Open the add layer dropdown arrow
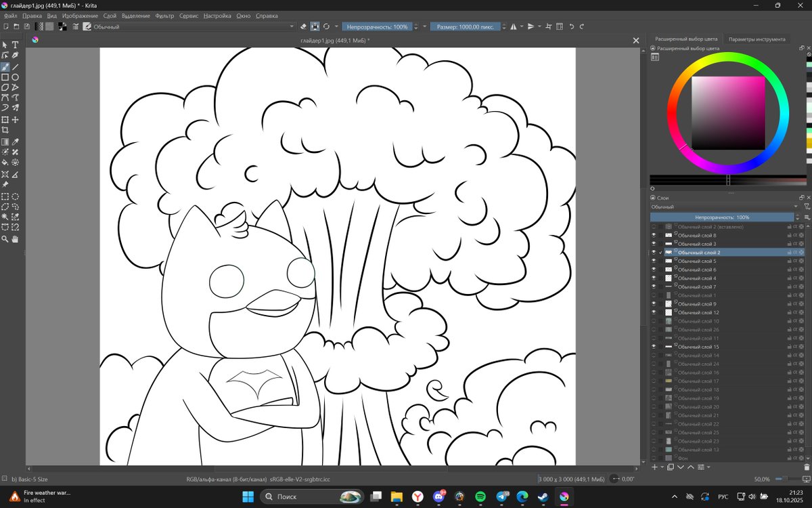 point(661,467)
